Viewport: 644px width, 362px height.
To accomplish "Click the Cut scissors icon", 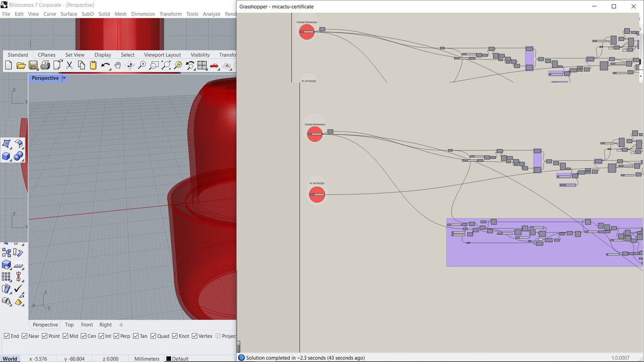I will click(x=69, y=65).
